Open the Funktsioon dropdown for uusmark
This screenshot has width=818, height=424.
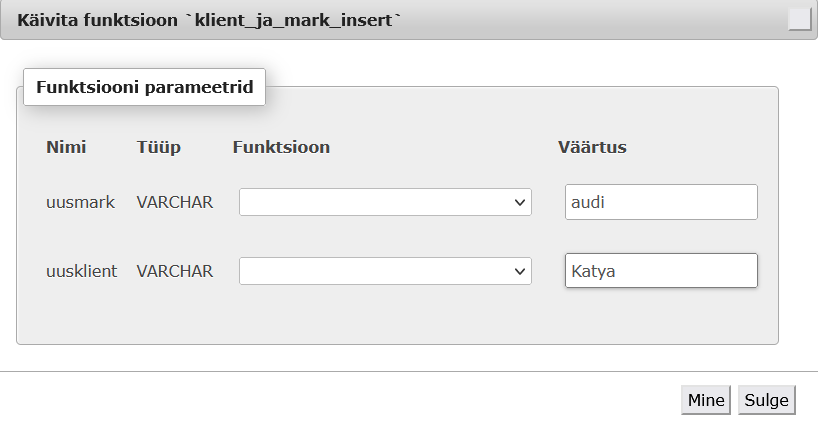[x=385, y=202]
